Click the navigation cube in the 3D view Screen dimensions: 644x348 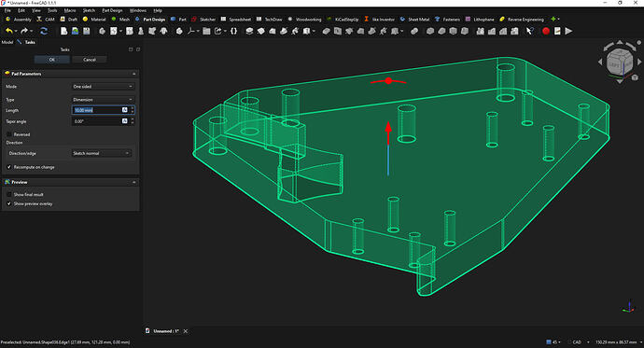620,62
